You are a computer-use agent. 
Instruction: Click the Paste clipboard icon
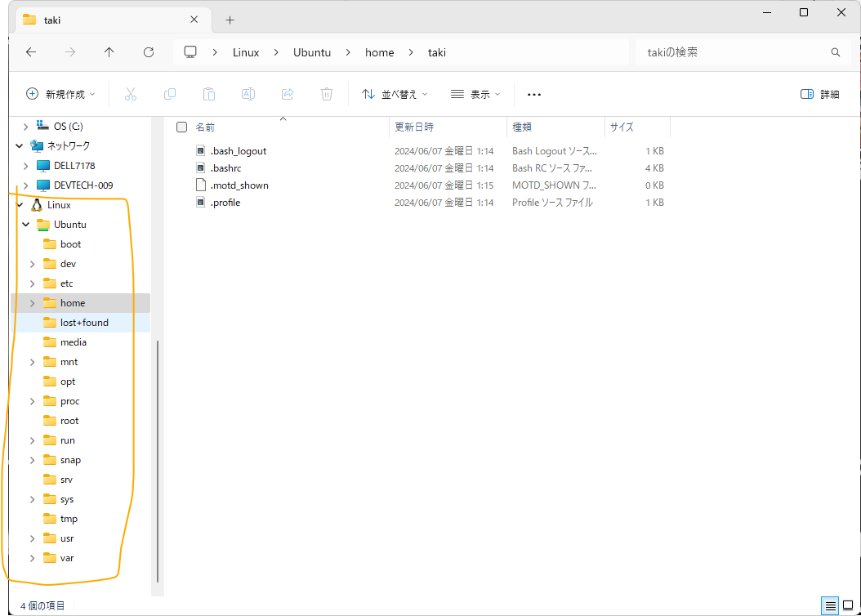point(208,95)
